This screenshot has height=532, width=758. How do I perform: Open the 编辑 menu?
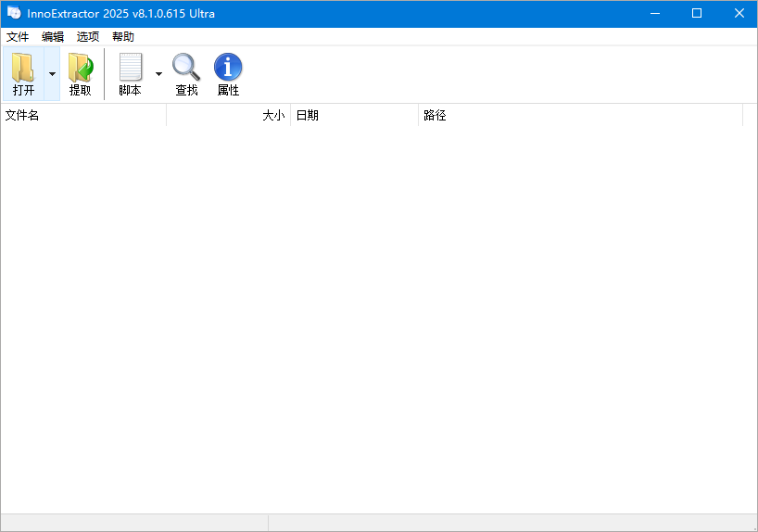pyautogui.click(x=53, y=37)
